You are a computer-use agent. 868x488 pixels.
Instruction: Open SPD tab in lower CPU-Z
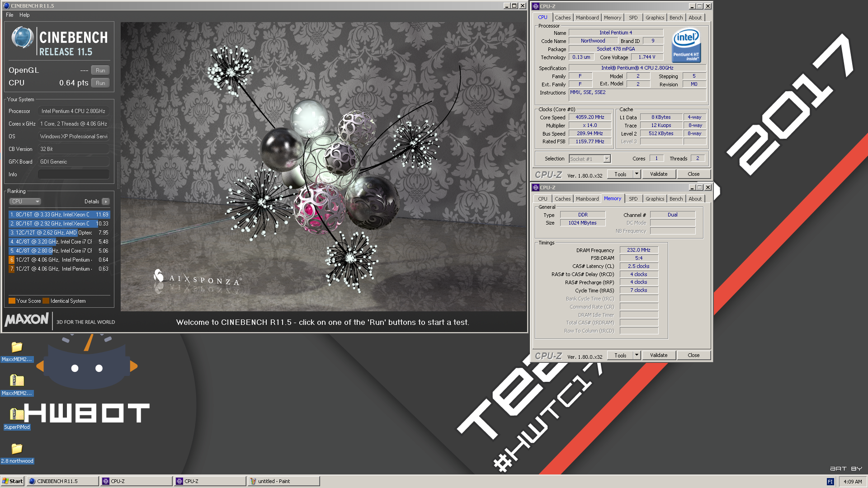pyautogui.click(x=633, y=199)
